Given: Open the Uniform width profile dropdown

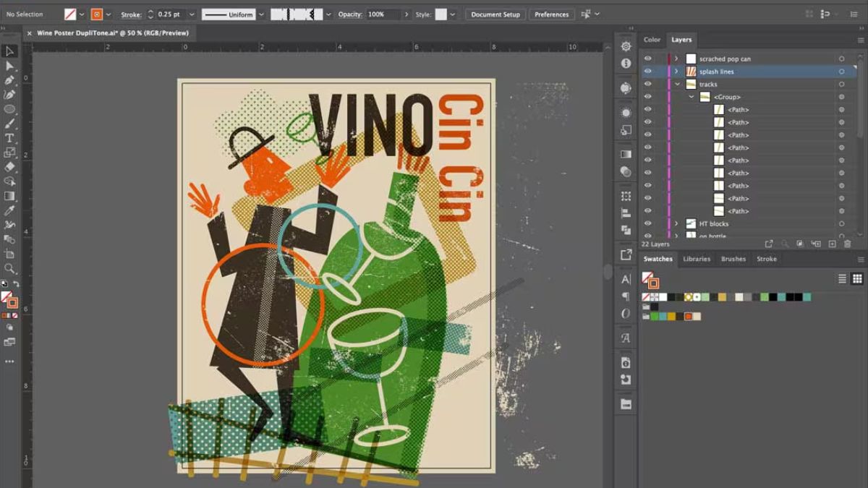Looking at the screenshot, I should pos(261,14).
